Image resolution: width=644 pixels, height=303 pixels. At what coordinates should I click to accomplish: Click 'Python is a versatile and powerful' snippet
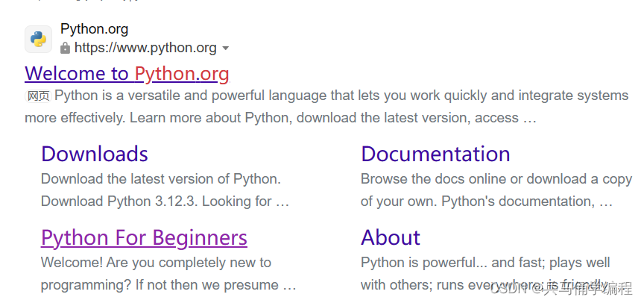(160, 96)
